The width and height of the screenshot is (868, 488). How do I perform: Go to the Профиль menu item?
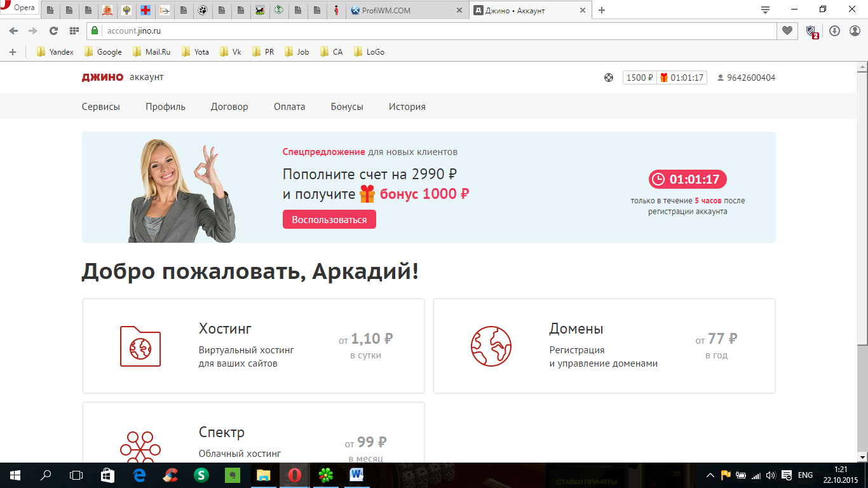[x=165, y=107]
